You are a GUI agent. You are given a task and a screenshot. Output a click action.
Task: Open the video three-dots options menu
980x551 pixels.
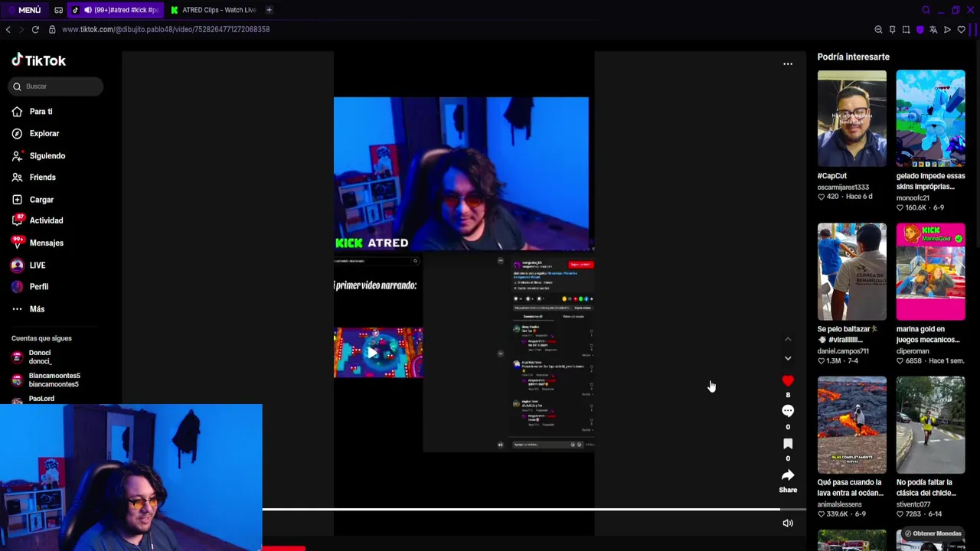(x=788, y=64)
